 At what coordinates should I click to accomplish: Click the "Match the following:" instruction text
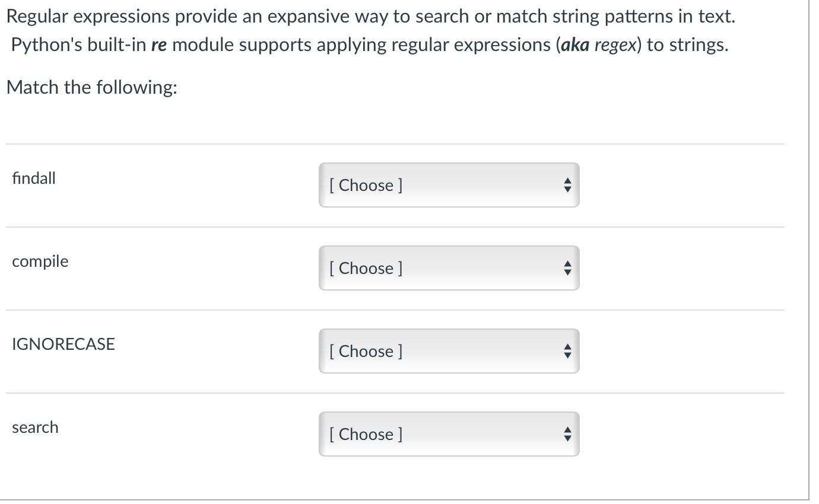[x=92, y=87]
